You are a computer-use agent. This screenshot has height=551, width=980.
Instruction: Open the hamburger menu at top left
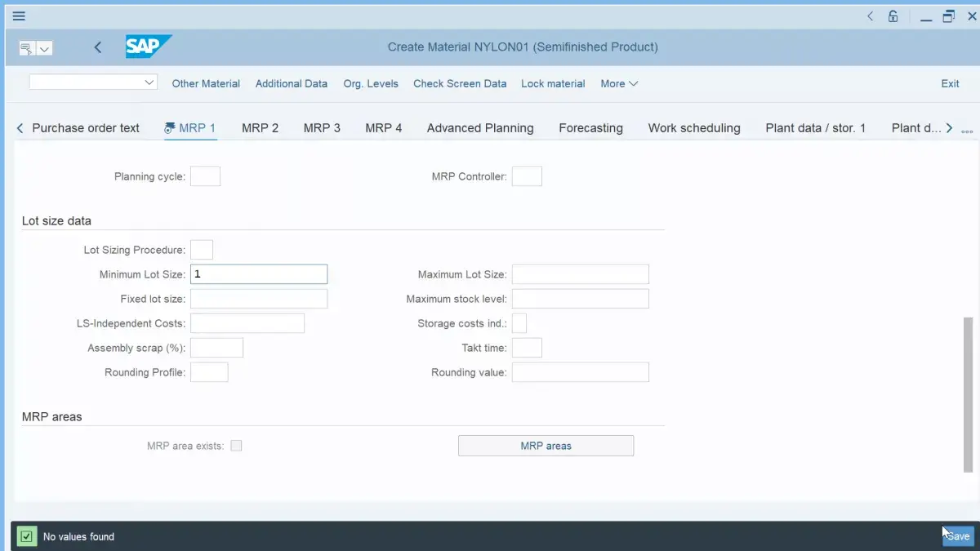tap(19, 16)
